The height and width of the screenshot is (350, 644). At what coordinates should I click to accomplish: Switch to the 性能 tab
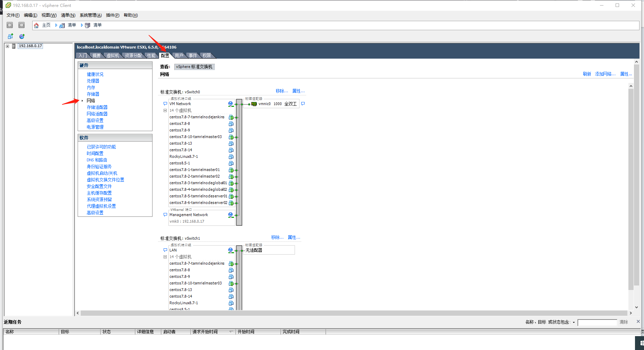coord(151,56)
